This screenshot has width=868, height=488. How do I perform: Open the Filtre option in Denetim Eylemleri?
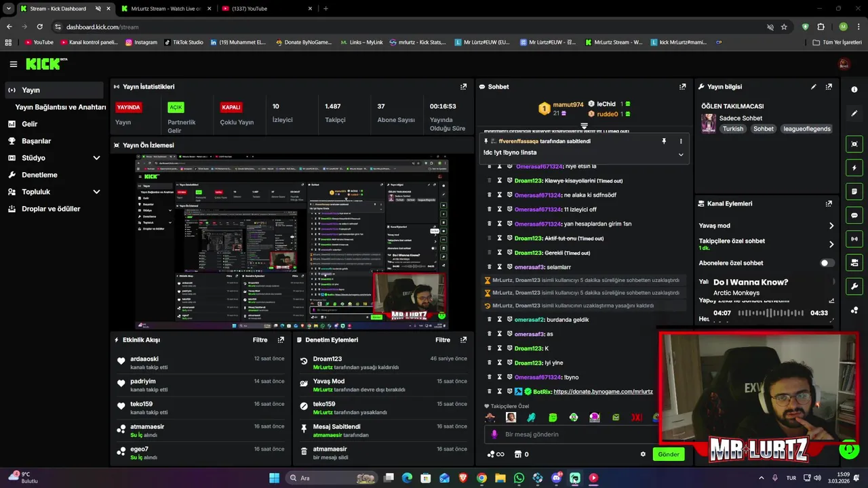pyautogui.click(x=443, y=340)
